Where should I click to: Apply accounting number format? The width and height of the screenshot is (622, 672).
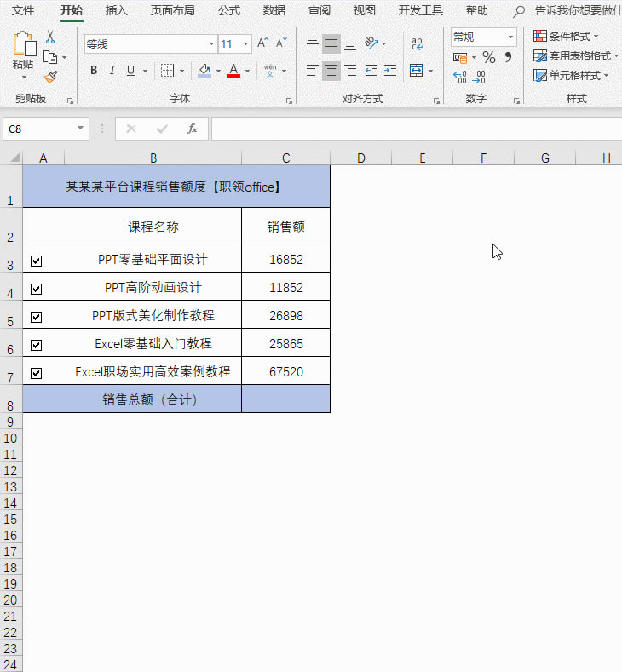[x=460, y=57]
